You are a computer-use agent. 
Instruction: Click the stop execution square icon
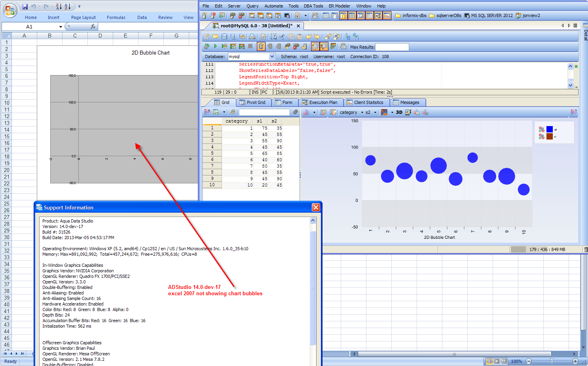250,46
